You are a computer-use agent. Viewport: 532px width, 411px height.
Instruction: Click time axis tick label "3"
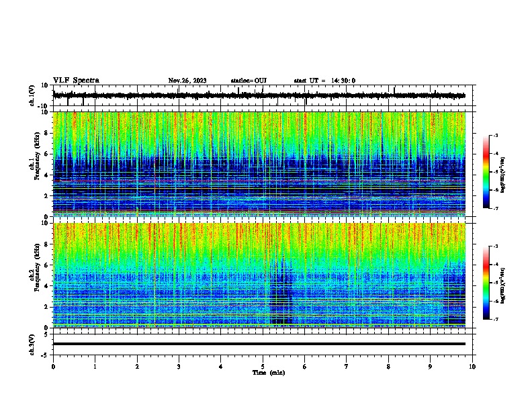[x=179, y=366]
